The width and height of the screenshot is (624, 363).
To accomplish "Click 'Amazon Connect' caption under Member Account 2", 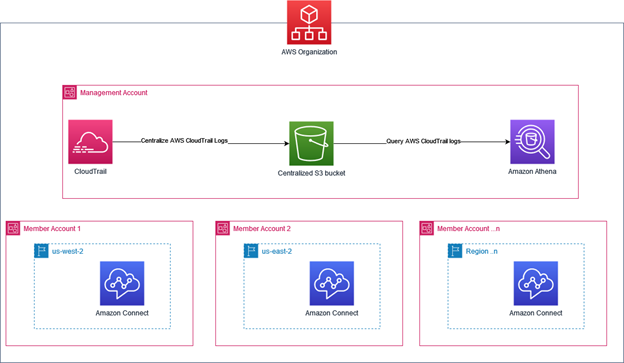I will coord(332,313).
